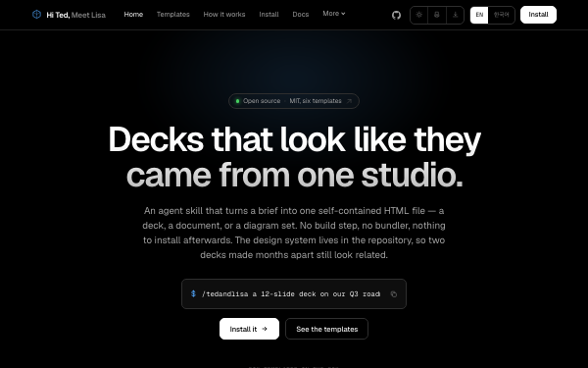Open the Open source MIT six templates badge
The width and height of the screenshot is (588, 368).
click(x=294, y=101)
